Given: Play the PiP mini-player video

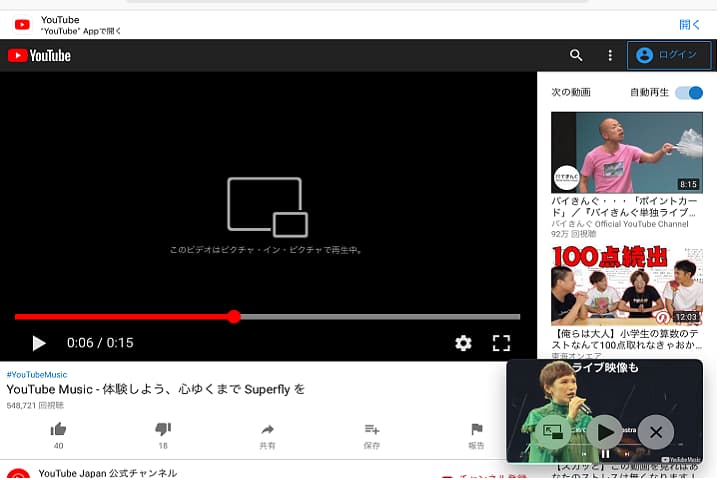Looking at the screenshot, I should click(605, 432).
